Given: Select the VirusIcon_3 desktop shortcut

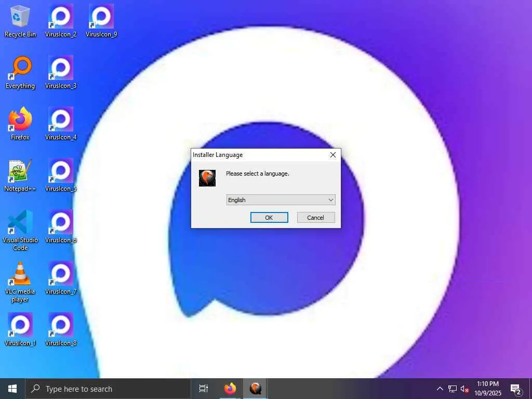Looking at the screenshot, I should [x=61, y=73].
